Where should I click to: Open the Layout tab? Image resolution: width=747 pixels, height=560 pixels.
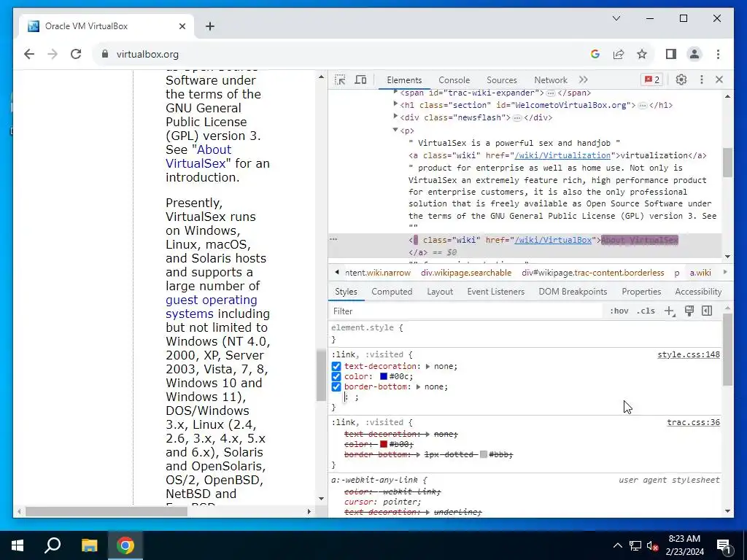coord(440,292)
